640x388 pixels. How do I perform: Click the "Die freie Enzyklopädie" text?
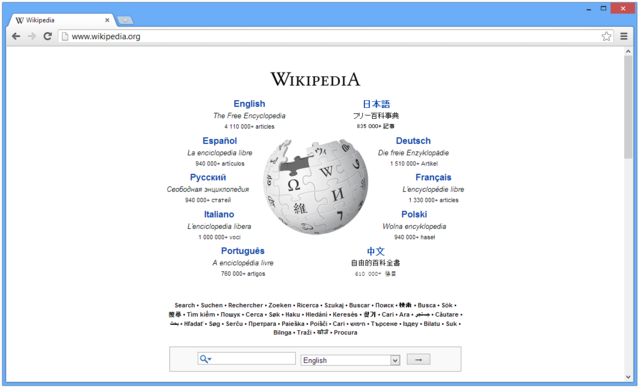coord(413,153)
